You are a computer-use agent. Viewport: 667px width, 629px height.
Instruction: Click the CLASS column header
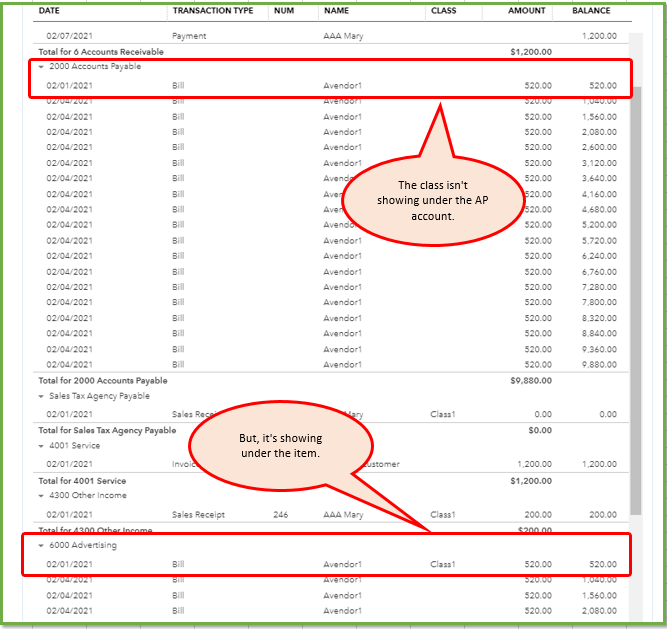443,11
